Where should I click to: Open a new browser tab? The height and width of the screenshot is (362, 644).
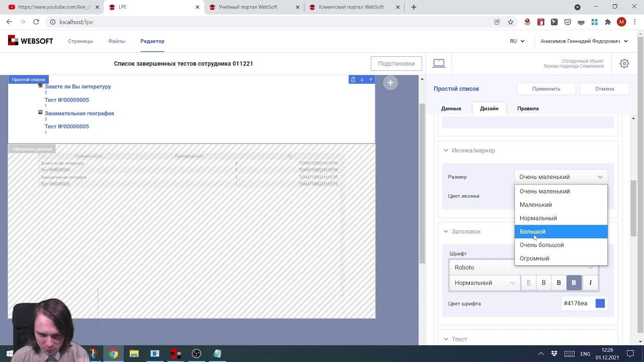(x=414, y=7)
